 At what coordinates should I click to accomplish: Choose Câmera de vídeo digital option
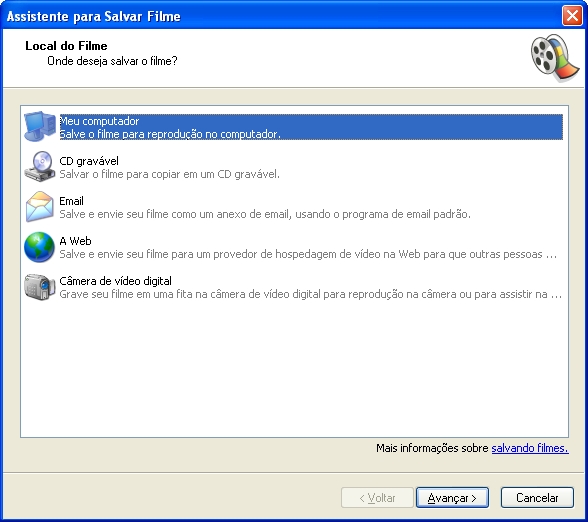(116, 281)
